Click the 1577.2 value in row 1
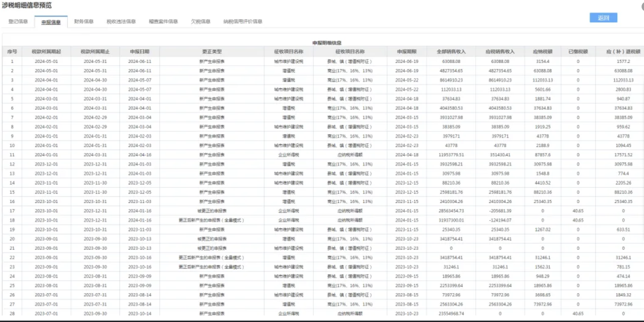The height and width of the screenshot is (322, 644). click(623, 61)
